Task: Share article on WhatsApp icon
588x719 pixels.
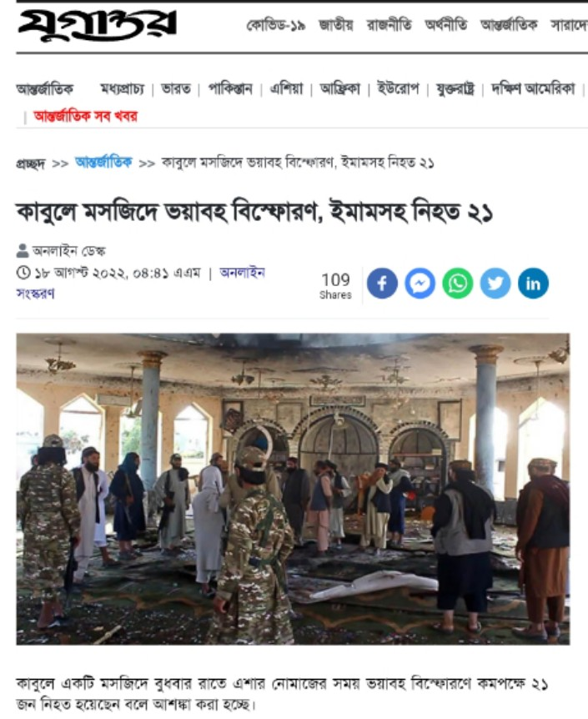Action: click(458, 284)
